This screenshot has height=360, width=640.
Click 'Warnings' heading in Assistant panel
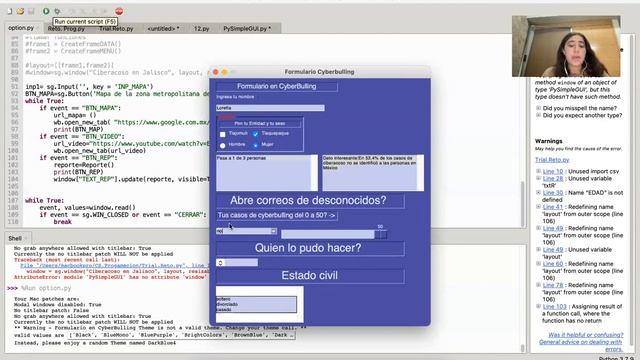(x=549, y=141)
